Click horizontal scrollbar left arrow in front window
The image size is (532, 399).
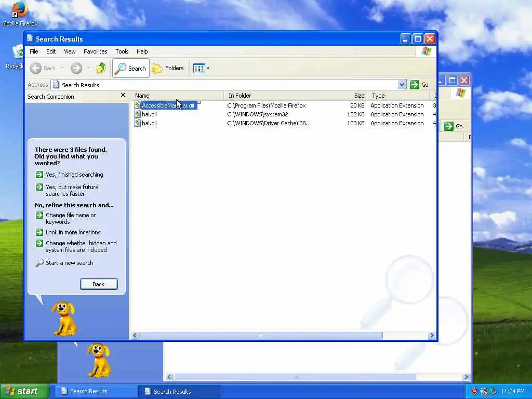point(135,335)
